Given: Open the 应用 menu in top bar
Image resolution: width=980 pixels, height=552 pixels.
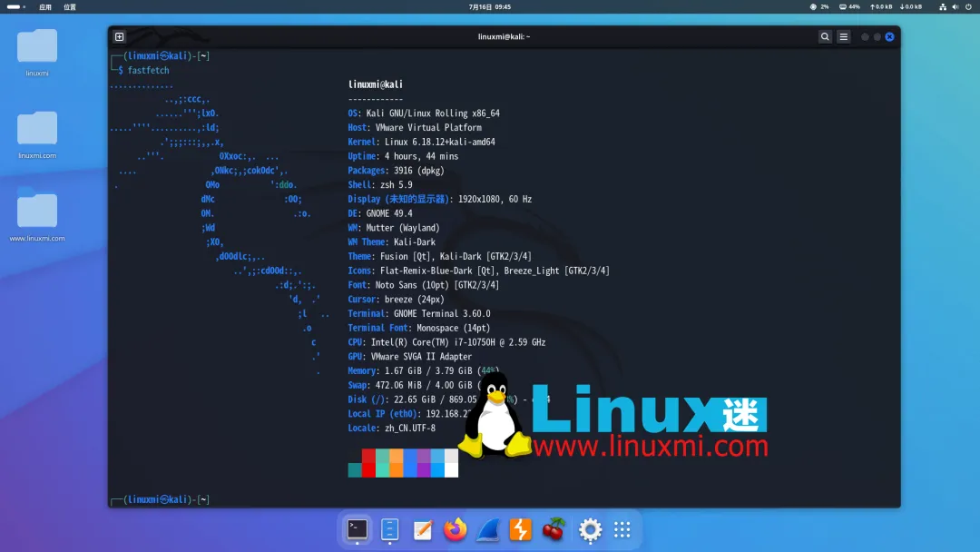Looking at the screenshot, I should pos(45,7).
